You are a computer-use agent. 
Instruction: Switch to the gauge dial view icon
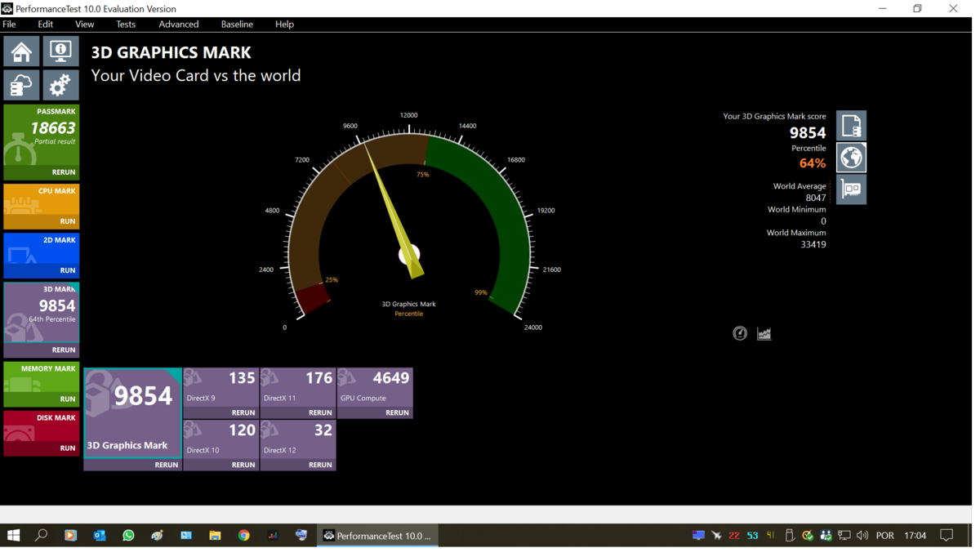pos(740,333)
